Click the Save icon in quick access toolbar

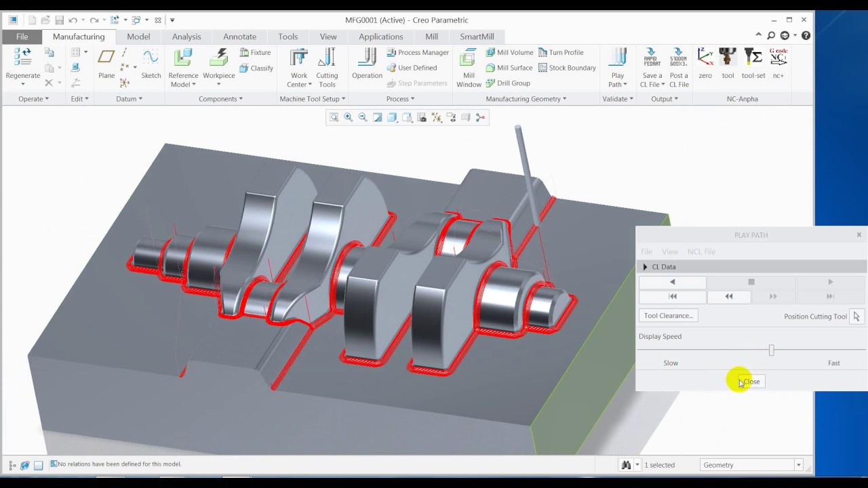59,20
